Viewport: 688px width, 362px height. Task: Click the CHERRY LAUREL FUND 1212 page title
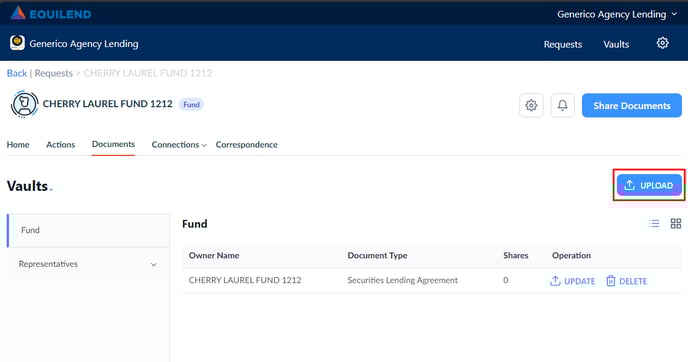pos(108,104)
